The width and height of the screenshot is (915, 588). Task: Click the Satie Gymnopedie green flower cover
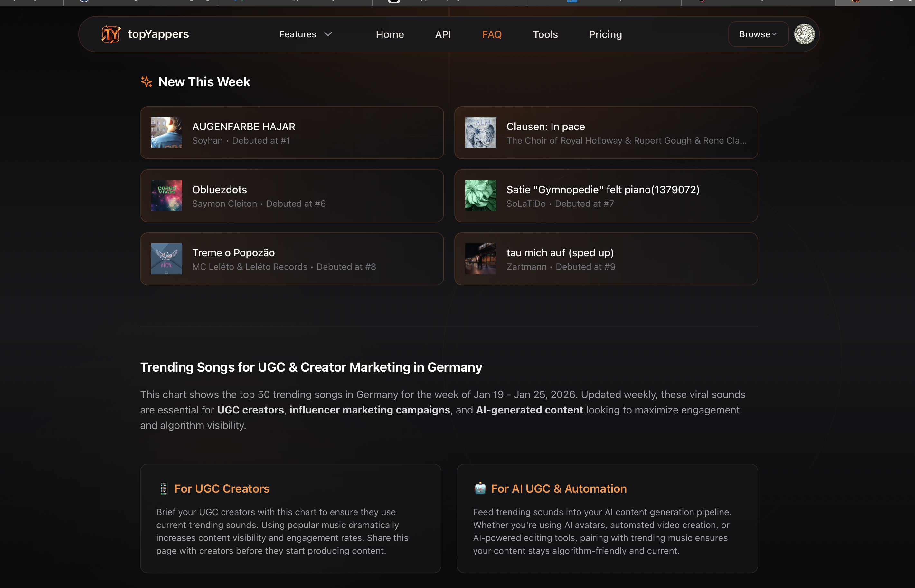pos(480,196)
